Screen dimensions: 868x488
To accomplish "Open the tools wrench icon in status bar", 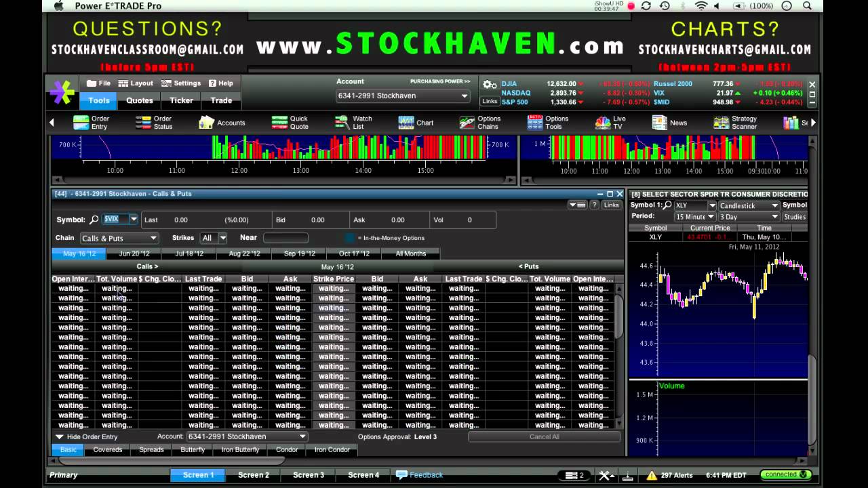I will [x=606, y=475].
